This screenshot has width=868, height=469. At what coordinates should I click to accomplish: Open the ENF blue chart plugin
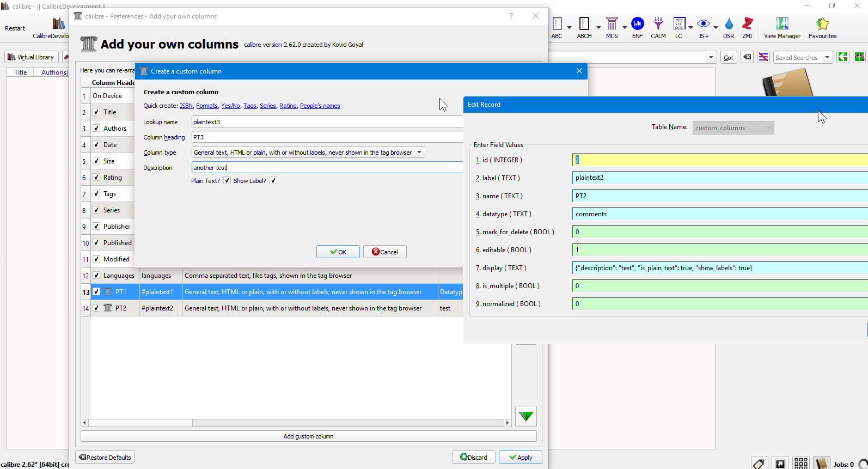coord(638,24)
